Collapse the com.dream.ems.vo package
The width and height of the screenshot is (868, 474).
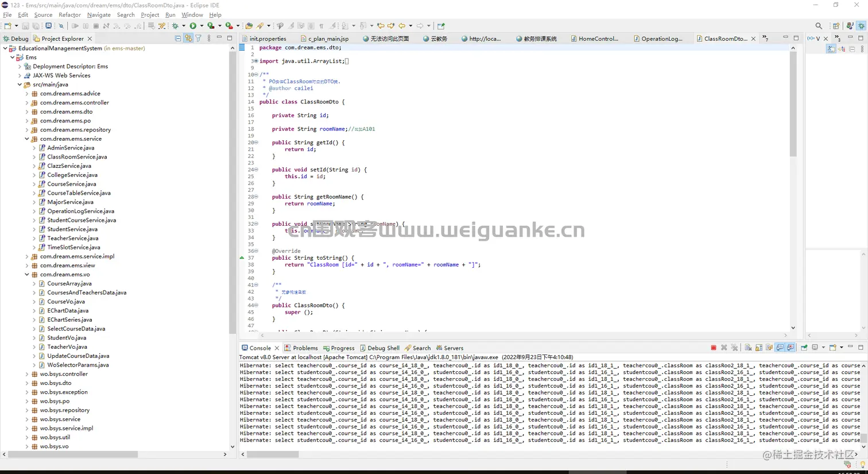(x=27, y=275)
